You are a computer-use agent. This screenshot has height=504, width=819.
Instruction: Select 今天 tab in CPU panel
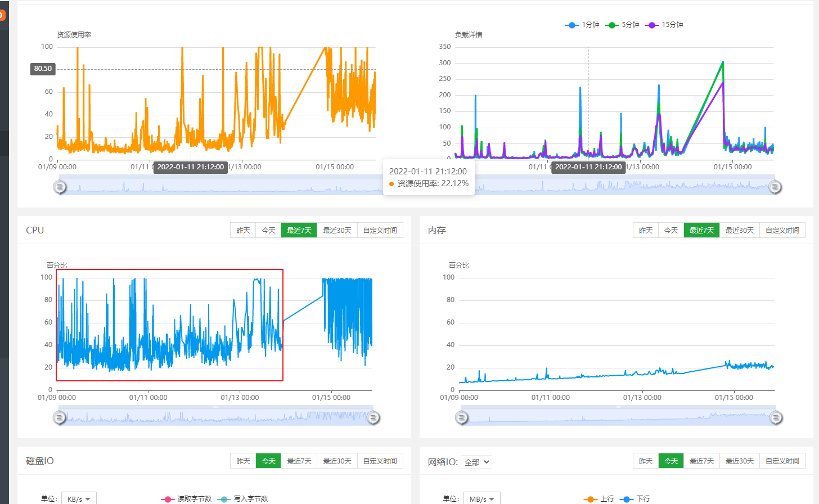268,230
